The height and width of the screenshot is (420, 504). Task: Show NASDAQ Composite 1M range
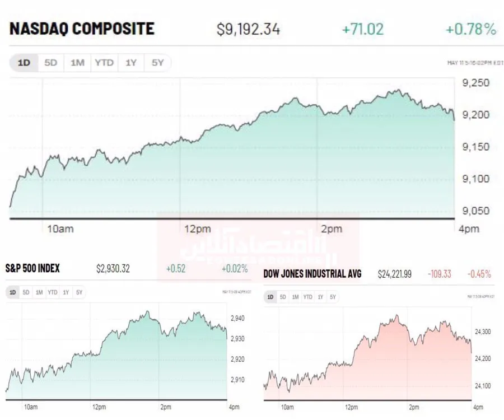(x=77, y=63)
